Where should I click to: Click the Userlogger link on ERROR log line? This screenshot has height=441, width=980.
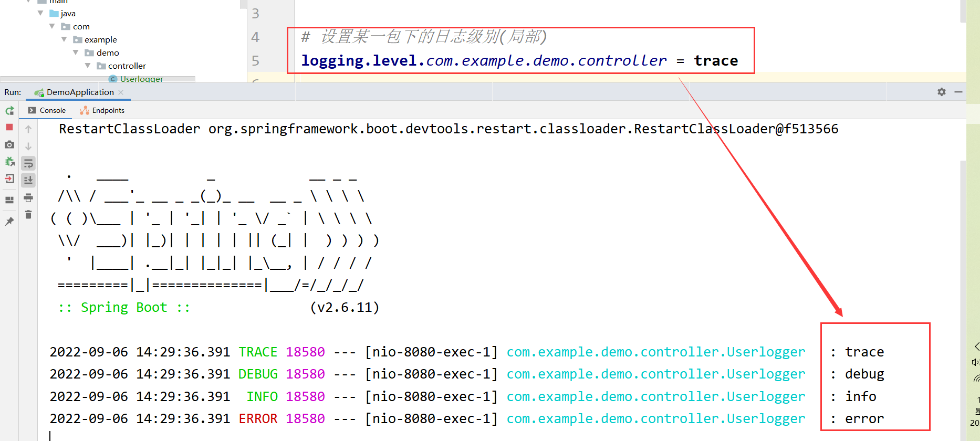coord(656,418)
